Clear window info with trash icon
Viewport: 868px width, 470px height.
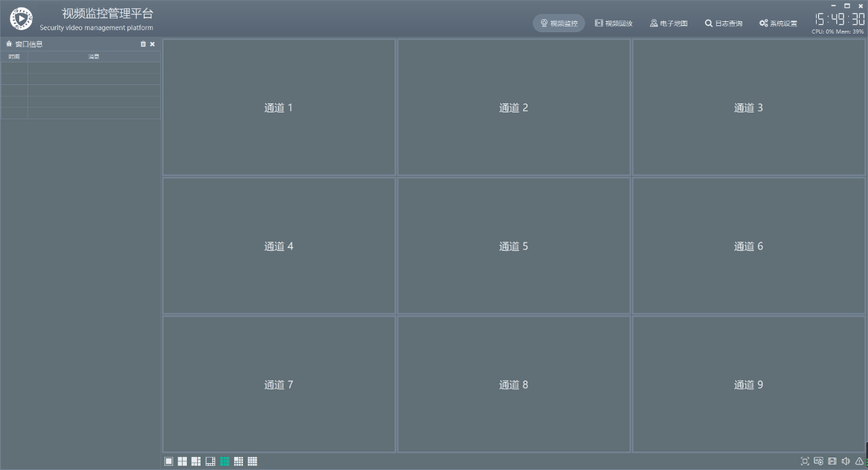[x=143, y=44]
